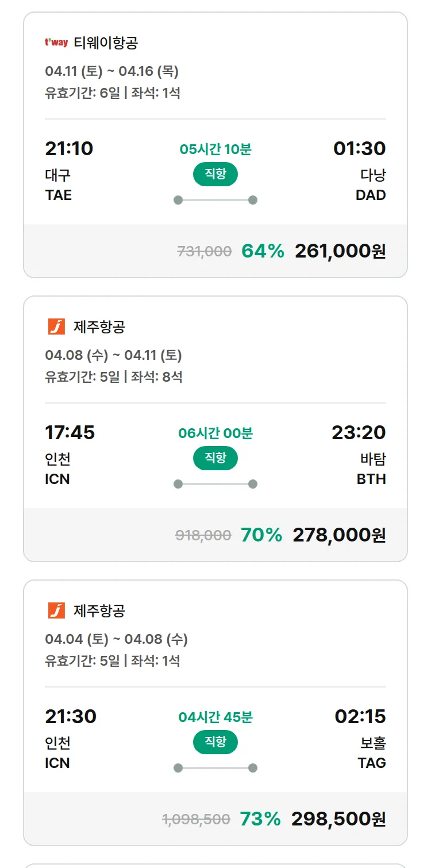Viewport: 431px width, 868px height.
Task: Click the Jeju Air logo on Bohol flight
Action: coord(56,610)
